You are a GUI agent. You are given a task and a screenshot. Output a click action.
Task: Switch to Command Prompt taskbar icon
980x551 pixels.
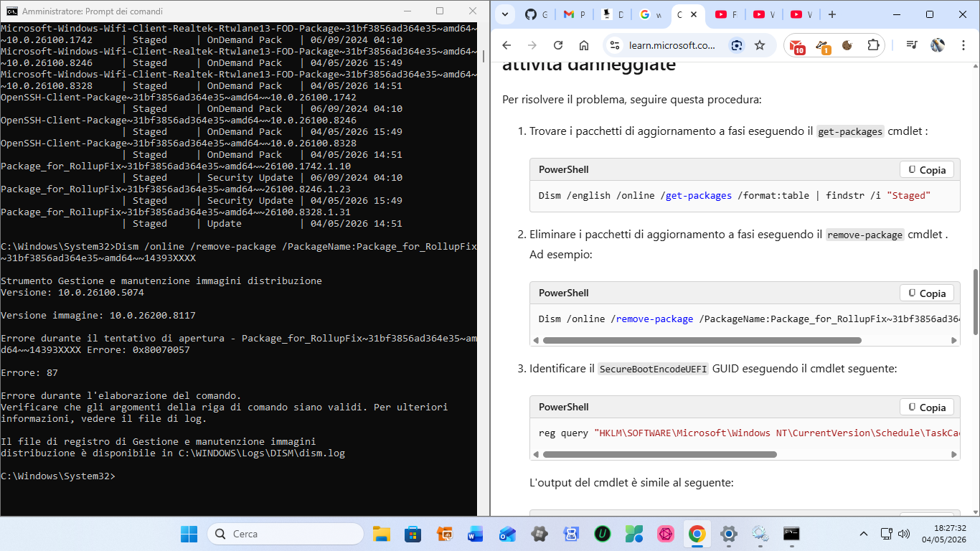pyautogui.click(x=791, y=534)
